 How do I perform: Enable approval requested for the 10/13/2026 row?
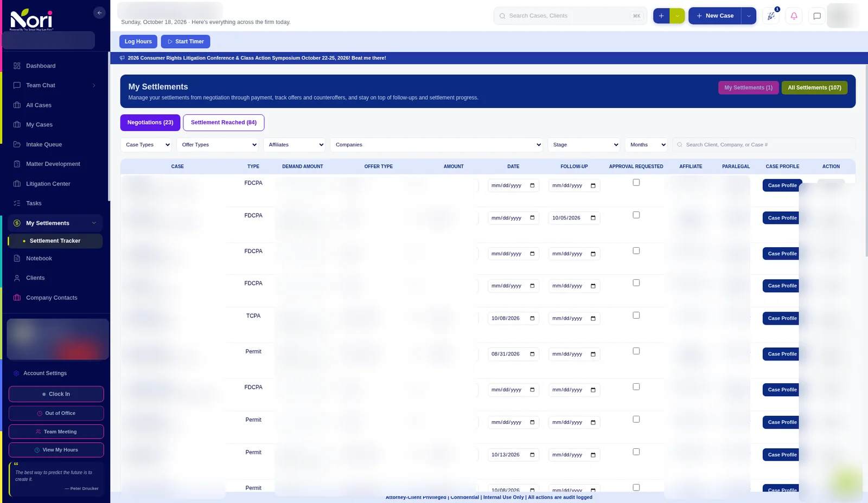click(636, 452)
